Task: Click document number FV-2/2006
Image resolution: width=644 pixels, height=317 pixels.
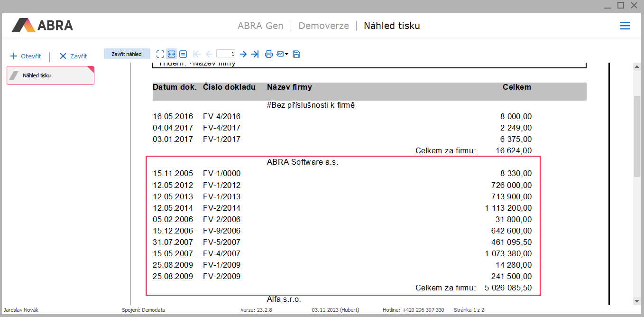Action: 221,219
